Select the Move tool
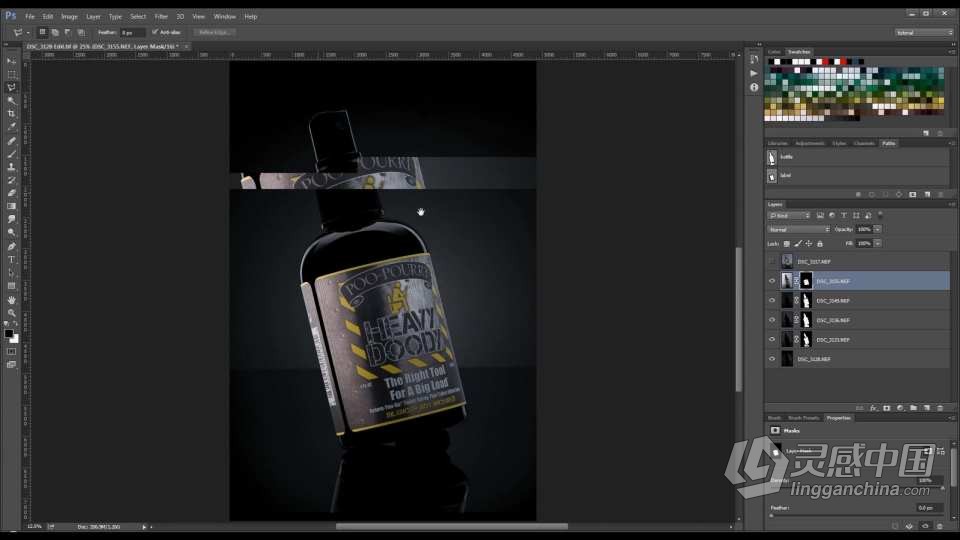 pos(11,61)
